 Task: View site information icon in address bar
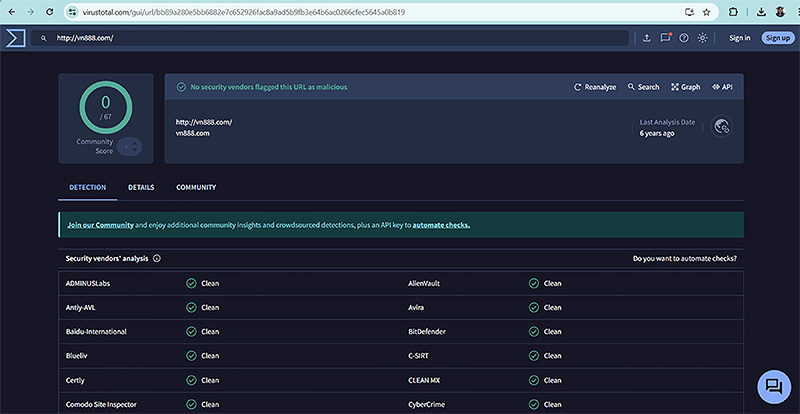click(72, 12)
